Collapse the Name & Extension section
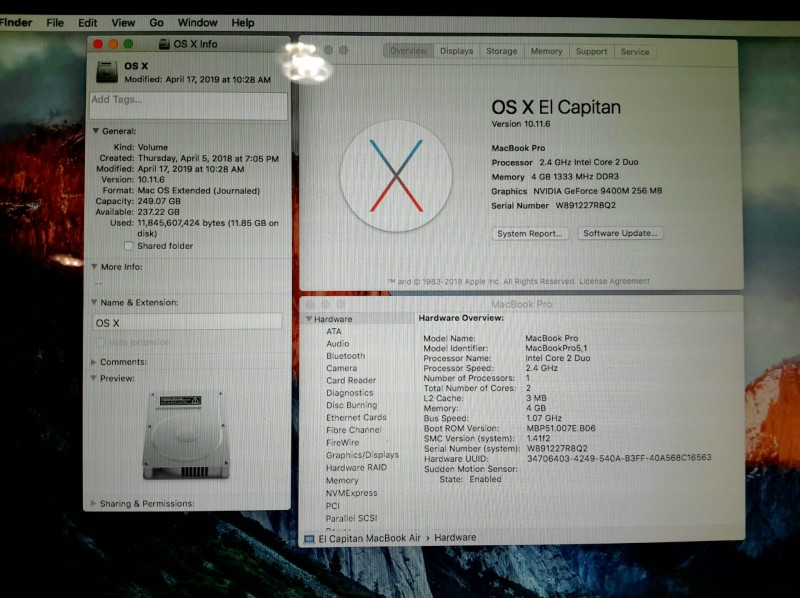The image size is (800, 598). coord(94,303)
